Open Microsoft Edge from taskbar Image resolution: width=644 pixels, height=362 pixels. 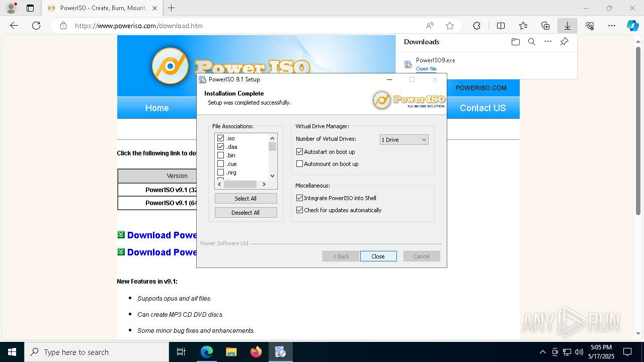click(207, 352)
